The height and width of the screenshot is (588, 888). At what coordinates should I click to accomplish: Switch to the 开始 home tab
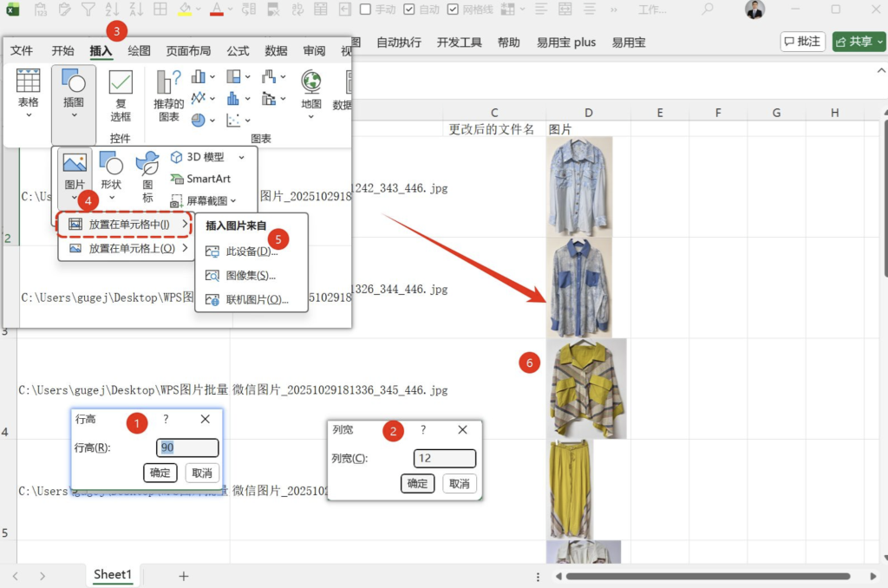click(62, 50)
